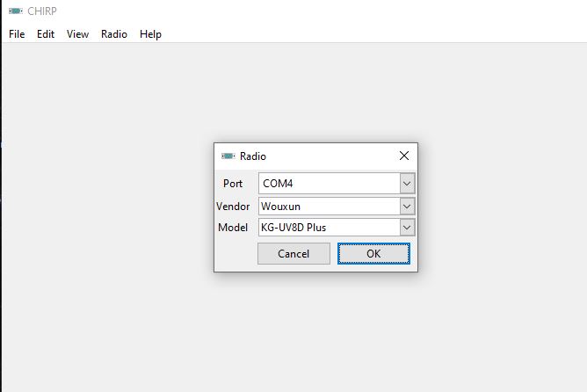The image size is (587, 392).
Task: Click the Vendor label
Action: [233, 207]
